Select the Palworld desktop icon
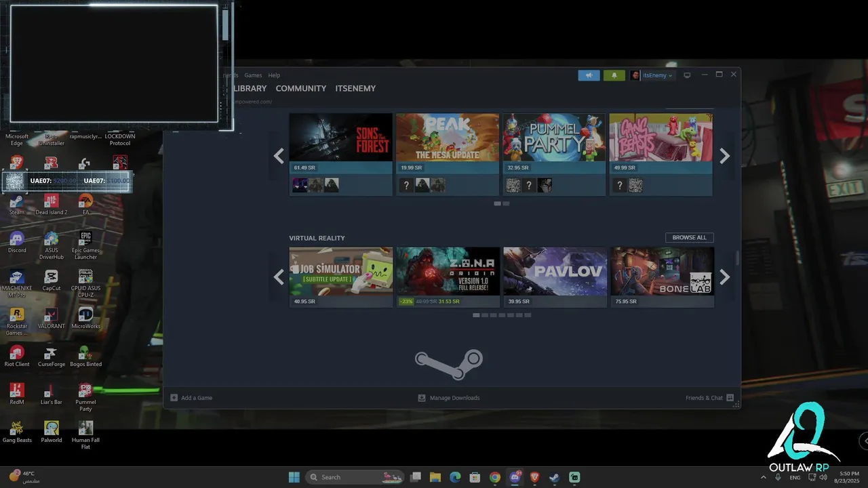The height and width of the screenshot is (488, 868). coord(51,432)
